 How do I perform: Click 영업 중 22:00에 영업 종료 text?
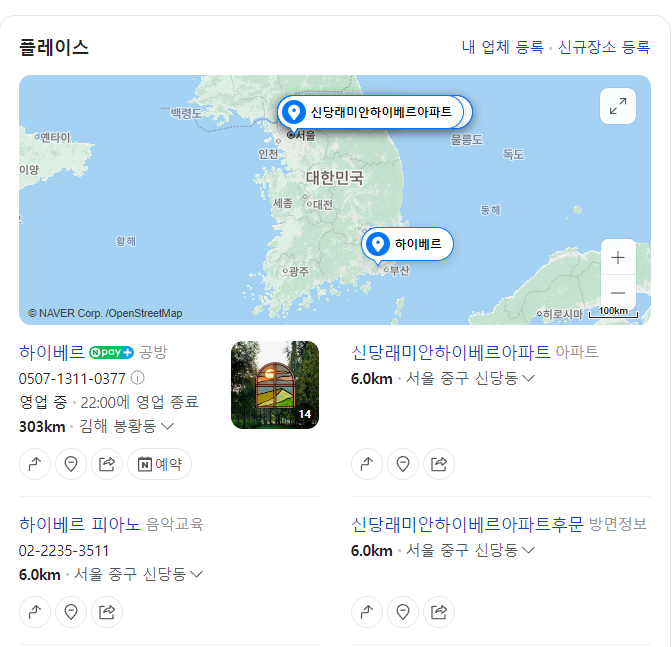pyautogui.click(x=109, y=402)
